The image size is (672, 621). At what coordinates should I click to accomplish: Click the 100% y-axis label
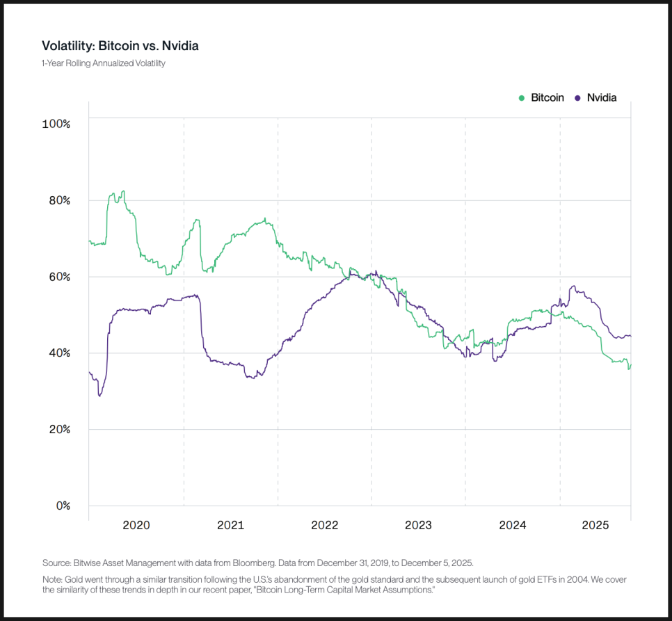(x=56, y=124)
